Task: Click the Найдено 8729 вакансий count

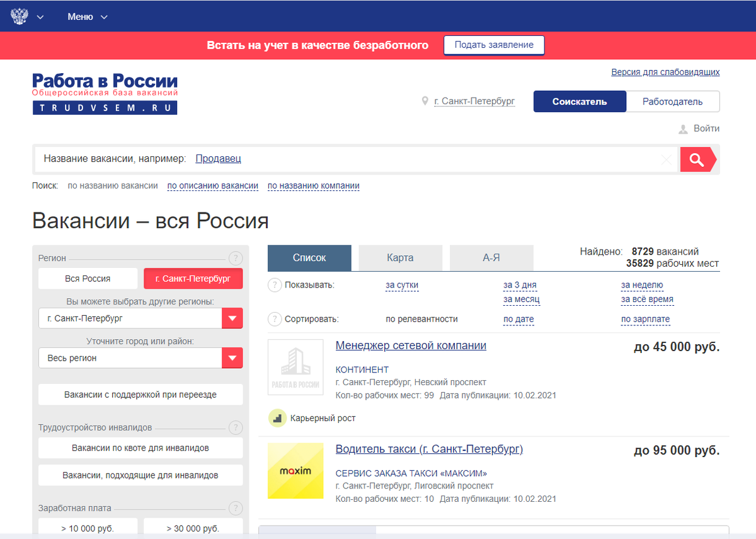Action: pos(639,252)
